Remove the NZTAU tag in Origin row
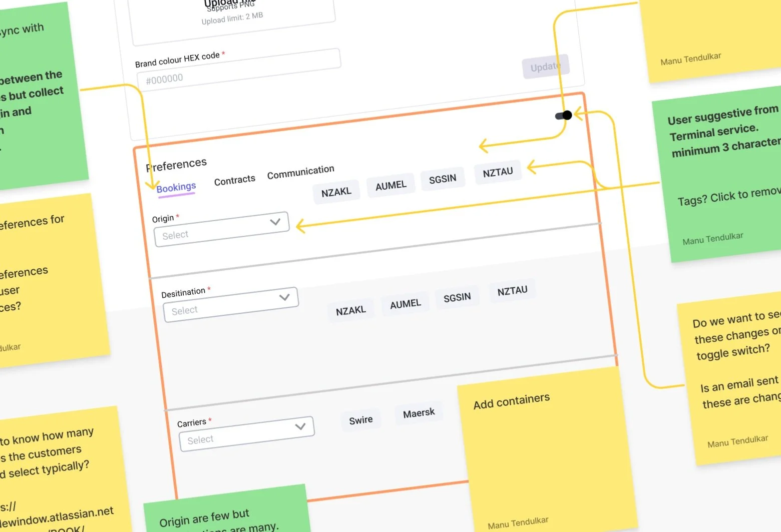Image resolution: width=781 pixels, height=532 pixels. click(x=498, y=172)
